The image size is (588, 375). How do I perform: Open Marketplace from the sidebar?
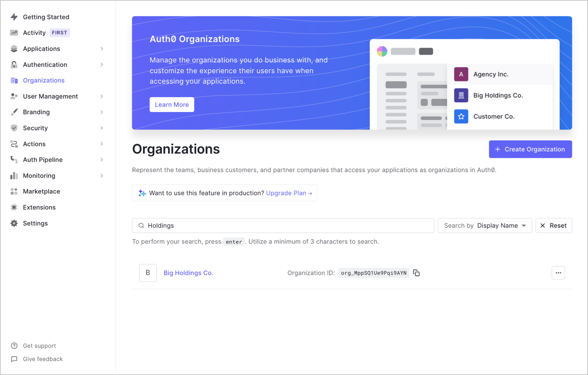[x=41, y=191]
